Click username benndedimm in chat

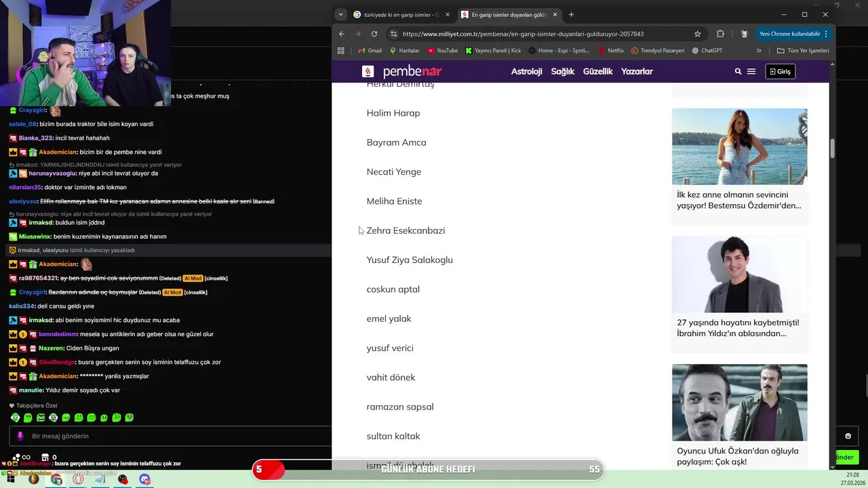pos(58,334)
